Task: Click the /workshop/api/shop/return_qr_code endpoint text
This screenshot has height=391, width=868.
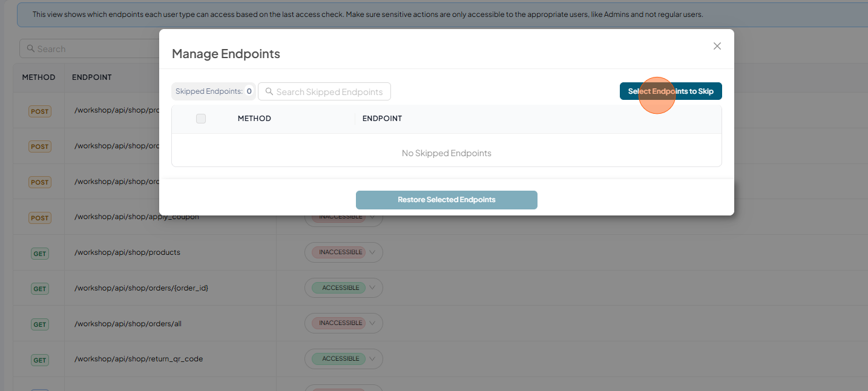Action: 139,359
